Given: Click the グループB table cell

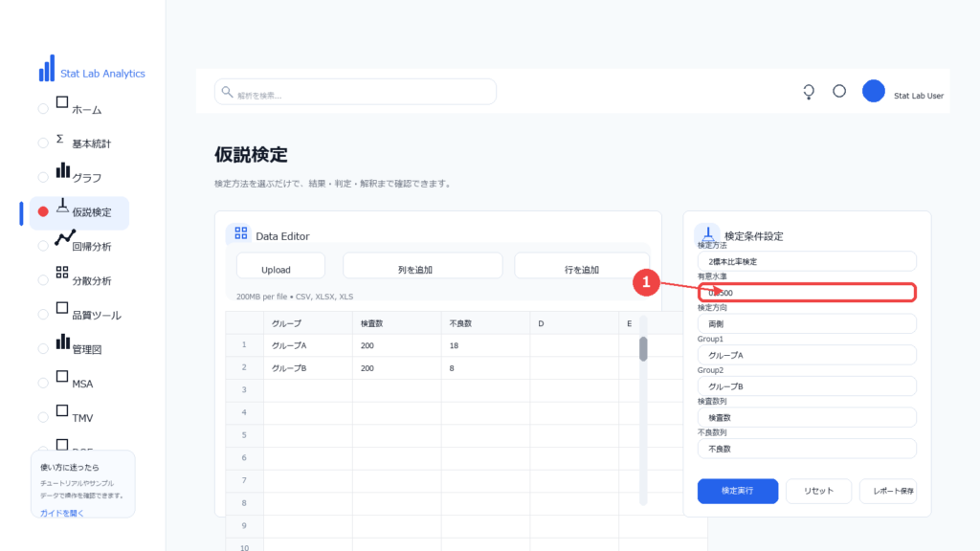Looking at the screenshot, I should tap(307, 368).
